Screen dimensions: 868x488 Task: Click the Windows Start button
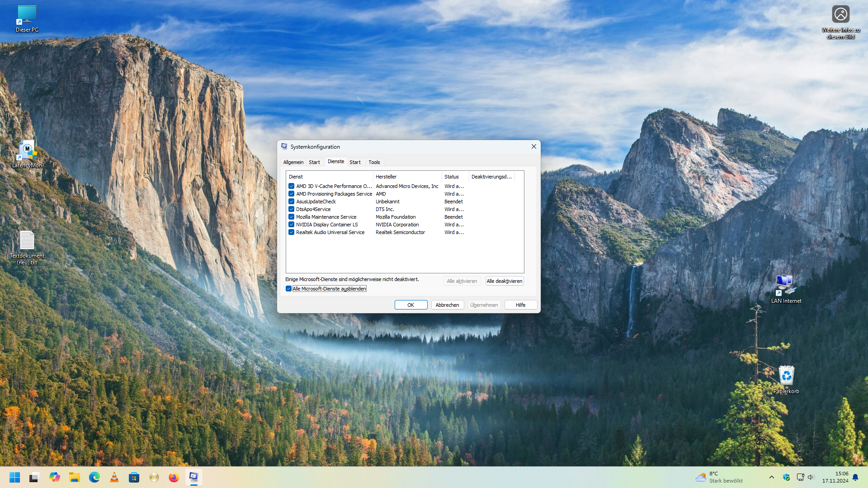point(14,478)
